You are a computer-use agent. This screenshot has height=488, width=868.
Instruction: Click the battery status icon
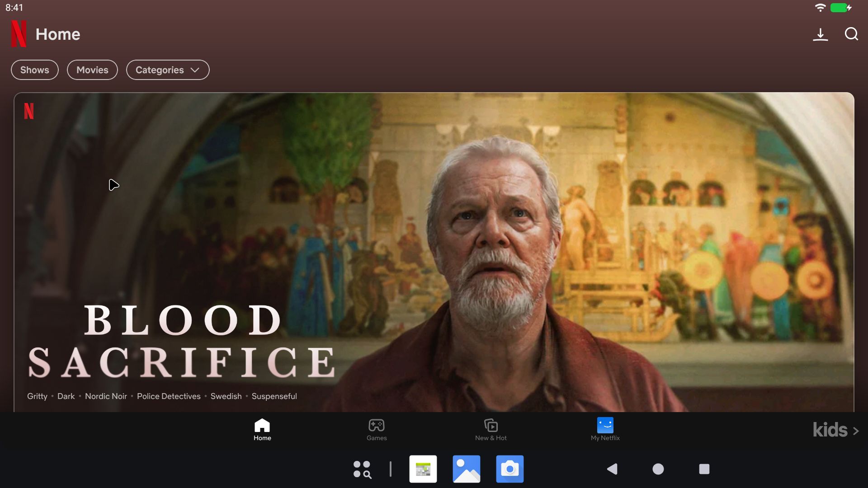[x=841, y=8]
